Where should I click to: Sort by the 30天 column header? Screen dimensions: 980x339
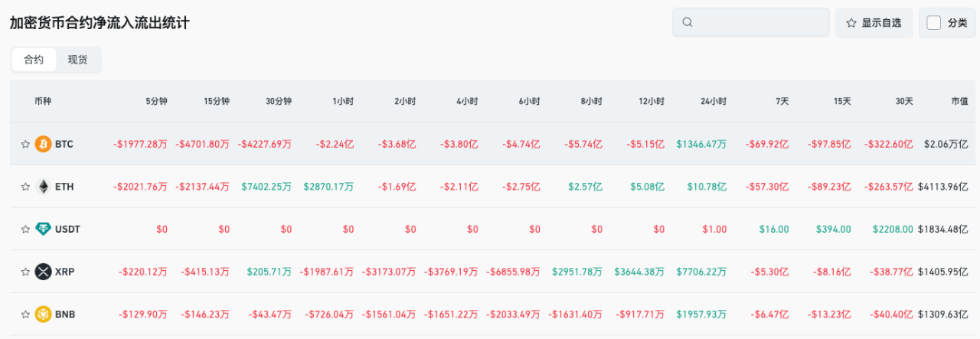pos(904,101)
